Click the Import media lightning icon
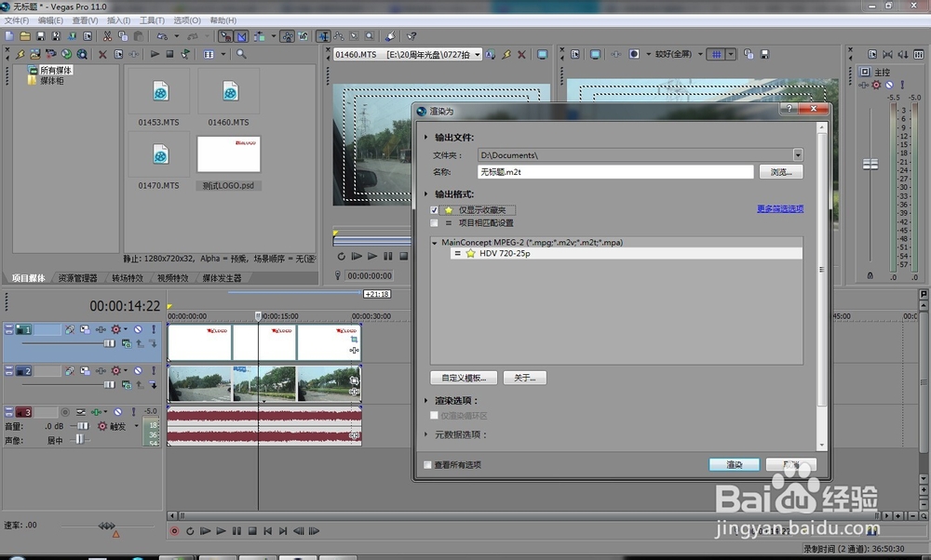Image resolution: width=931 pixels, height=560 pixels. [x=20, y=54]
